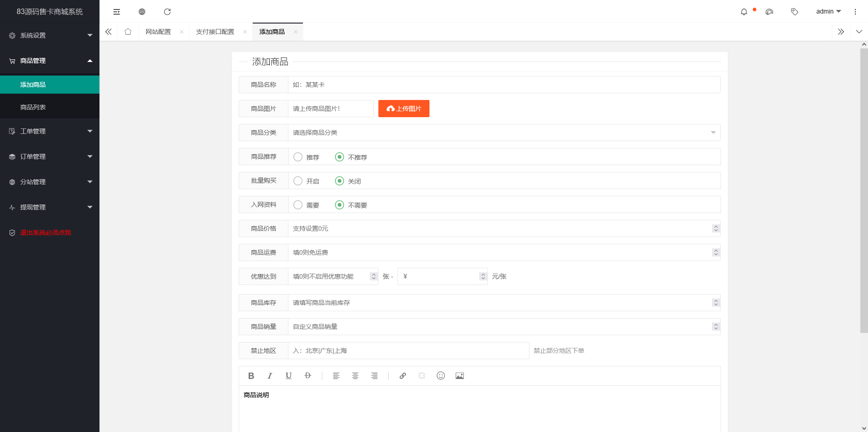Switch to the 网站配置 tab

click(x=158, y=32)
